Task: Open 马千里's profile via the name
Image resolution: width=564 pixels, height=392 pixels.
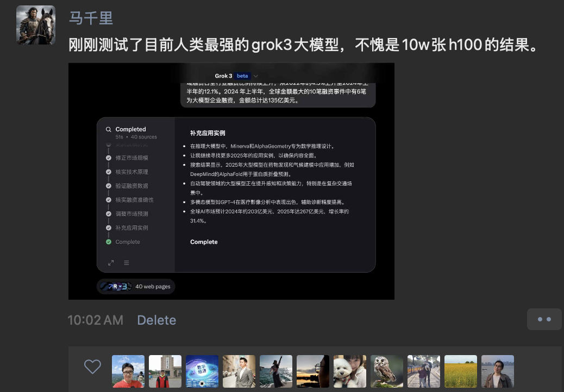Action: pyautogui.click(x=91, y=18)
